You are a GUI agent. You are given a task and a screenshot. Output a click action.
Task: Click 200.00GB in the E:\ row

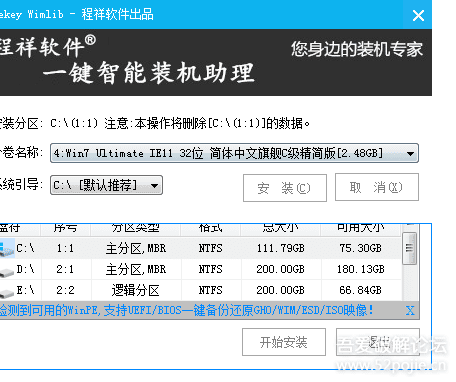click(x=280, y=290)
